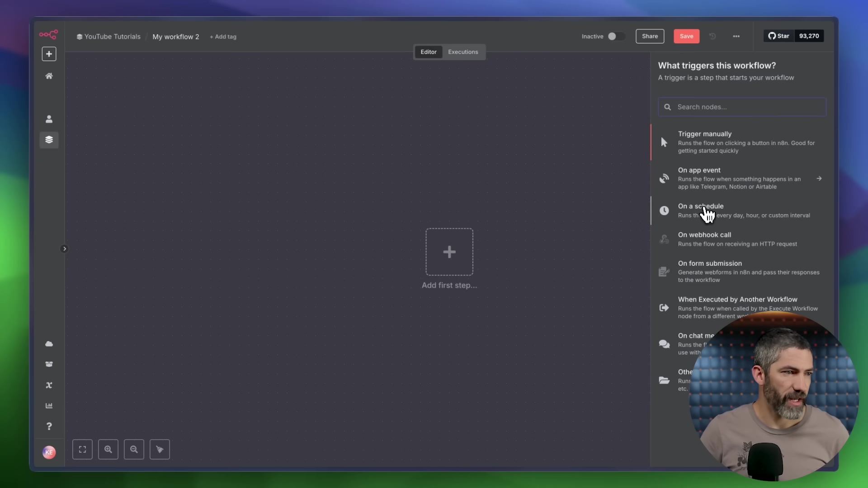Switch to the Editor tab
The width and height of the screenshot is (868, 488).
(429, 52)
